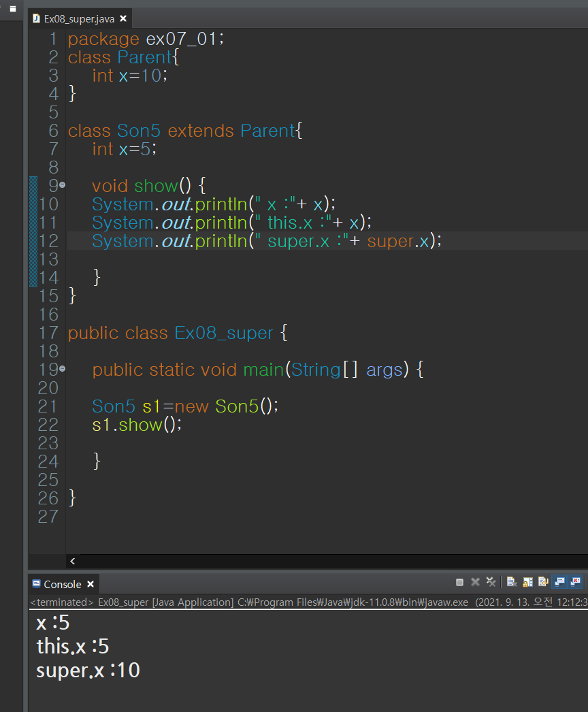Click the Terminate button in Console toolbar
Image resolution: width=588 pixels, height=712 pixels.
pyautogui.click(x=459, y=582)
